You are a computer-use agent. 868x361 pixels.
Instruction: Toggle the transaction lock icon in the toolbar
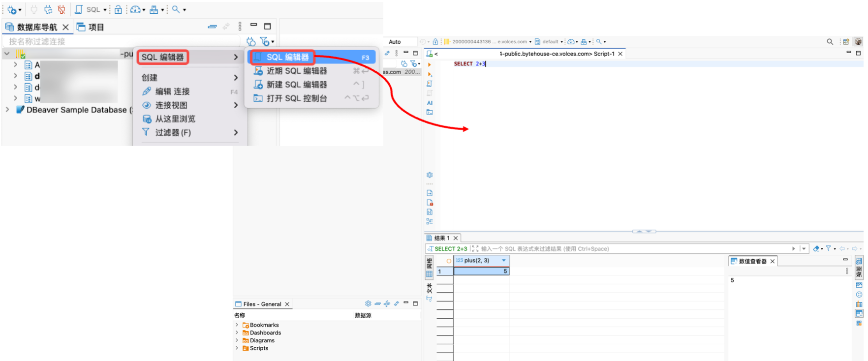pos(118,10)
